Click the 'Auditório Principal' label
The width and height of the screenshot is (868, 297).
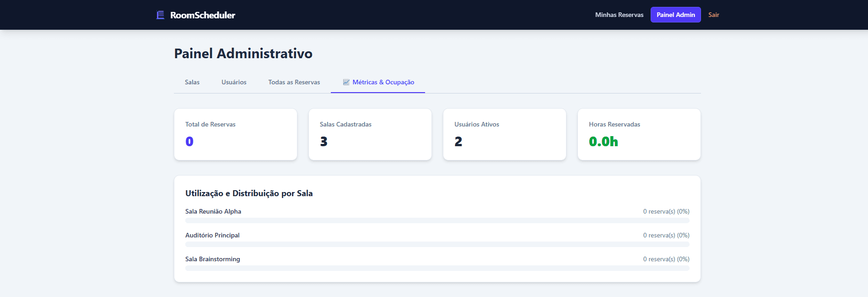[x=212, y=235]
